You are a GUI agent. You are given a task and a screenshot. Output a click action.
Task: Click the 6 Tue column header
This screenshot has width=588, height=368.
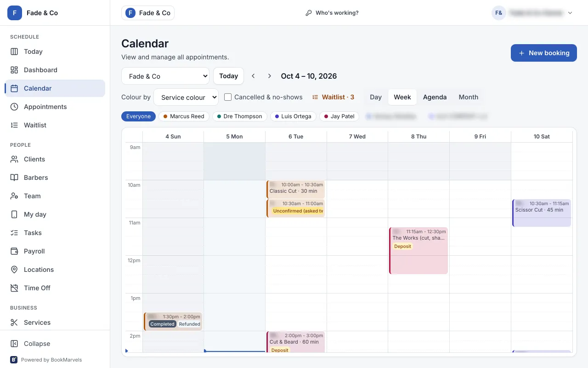pyautogui.click(x=296, y=137)
